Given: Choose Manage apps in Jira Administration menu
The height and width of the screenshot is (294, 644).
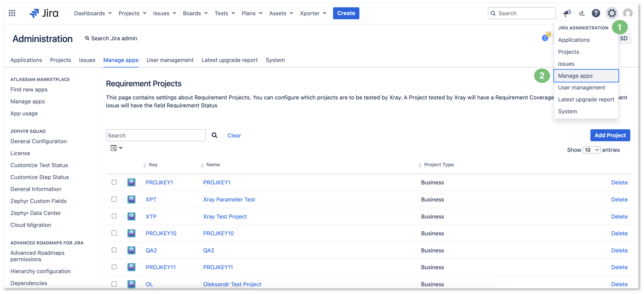Looking at the screenshot, I should (586, 76).
